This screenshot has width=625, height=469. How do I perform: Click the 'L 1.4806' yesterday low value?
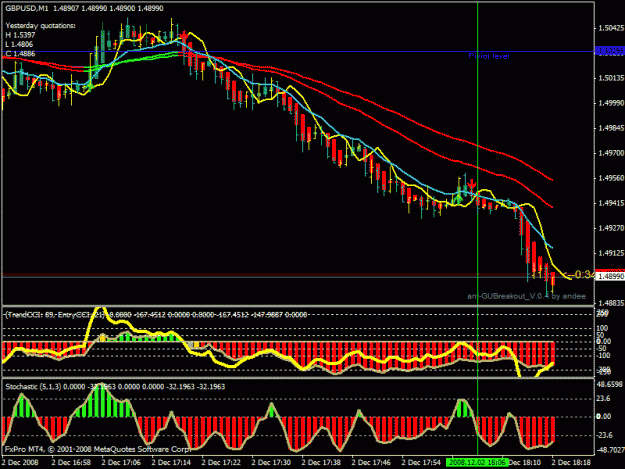(19, 44)
